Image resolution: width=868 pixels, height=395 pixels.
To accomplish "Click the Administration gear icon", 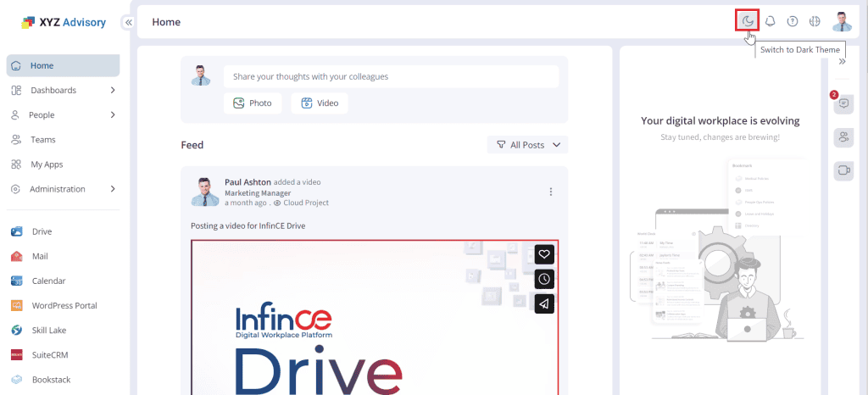I will click(16, 189).
